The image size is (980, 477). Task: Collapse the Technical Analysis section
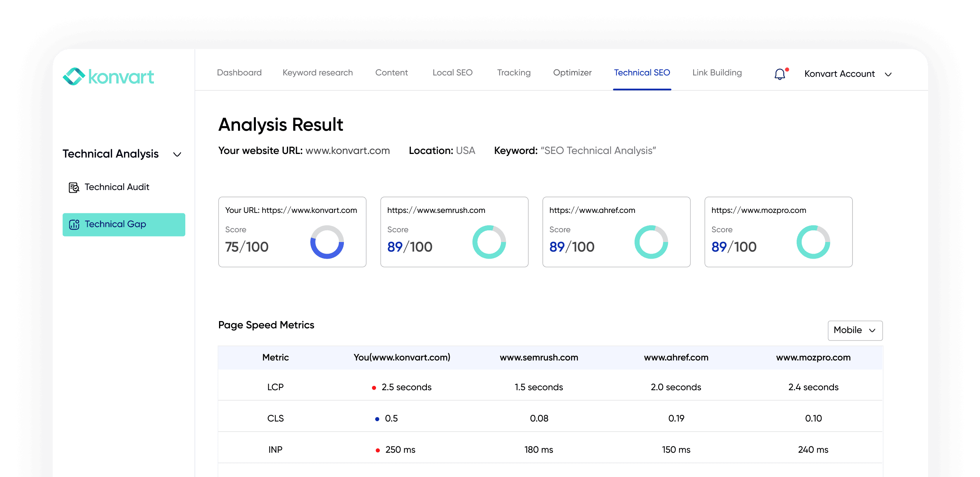pyautogui.click(x=177, y=154)
